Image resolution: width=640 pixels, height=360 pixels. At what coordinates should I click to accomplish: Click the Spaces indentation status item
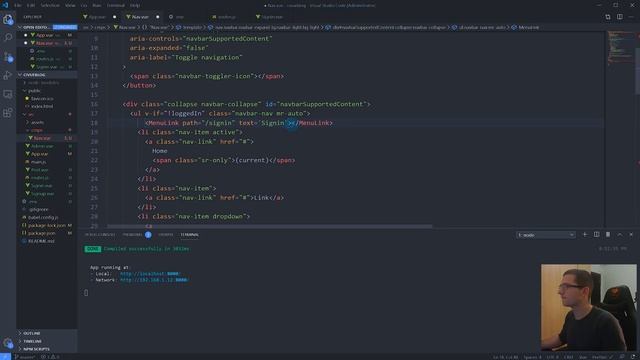pyautogui.click(x=533, y=357)
